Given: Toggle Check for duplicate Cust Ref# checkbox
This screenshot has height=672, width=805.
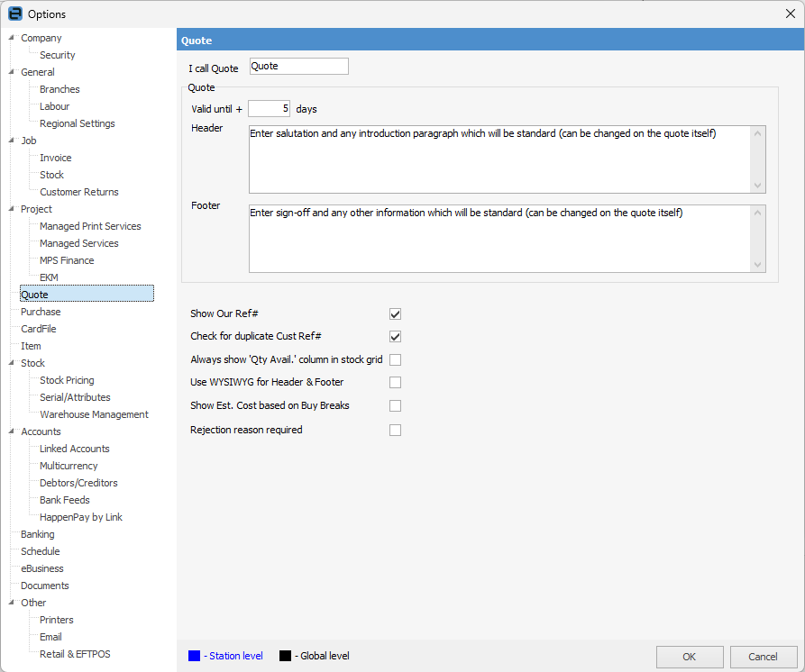Looking at the screenshot, I should 395,337.
